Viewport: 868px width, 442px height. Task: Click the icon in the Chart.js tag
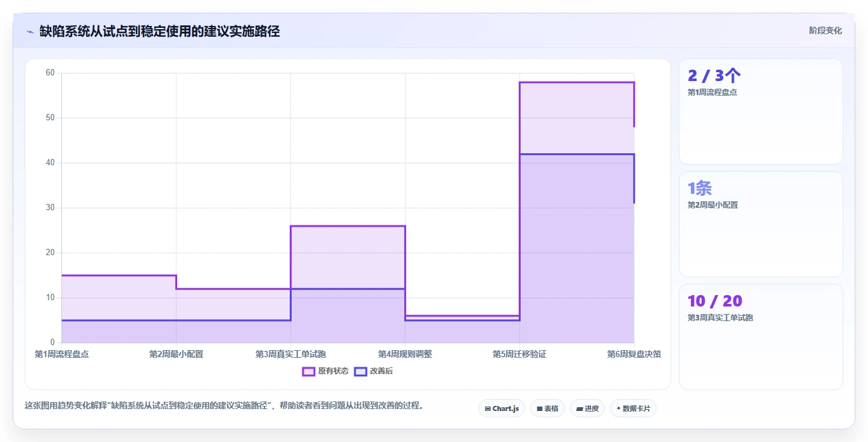coord(488,409)
